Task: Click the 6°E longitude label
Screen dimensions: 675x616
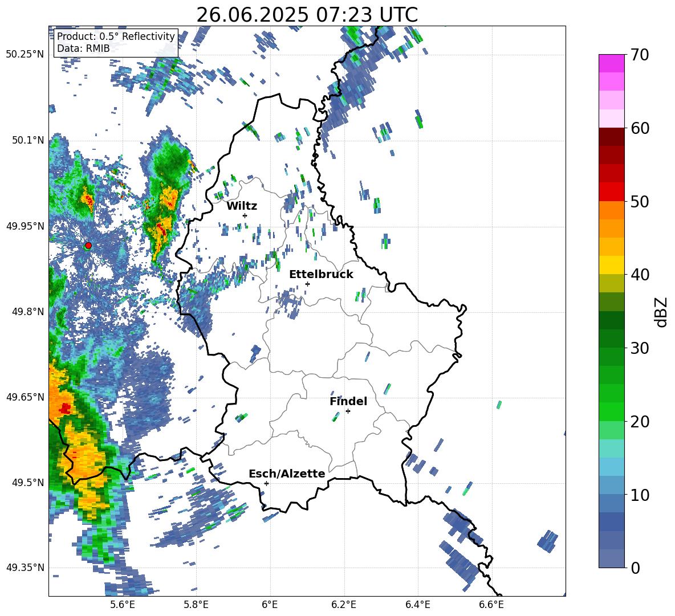Action: click(270, 605)
